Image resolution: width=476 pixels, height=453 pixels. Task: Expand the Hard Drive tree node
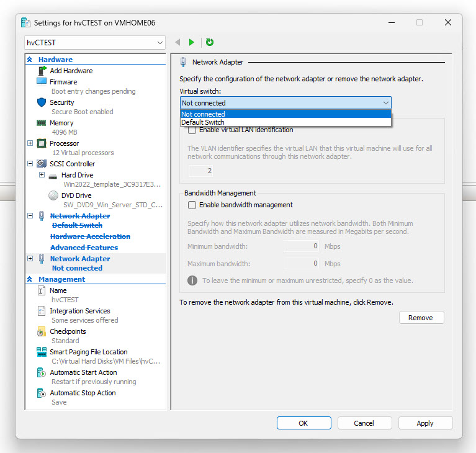pos(42,175)
